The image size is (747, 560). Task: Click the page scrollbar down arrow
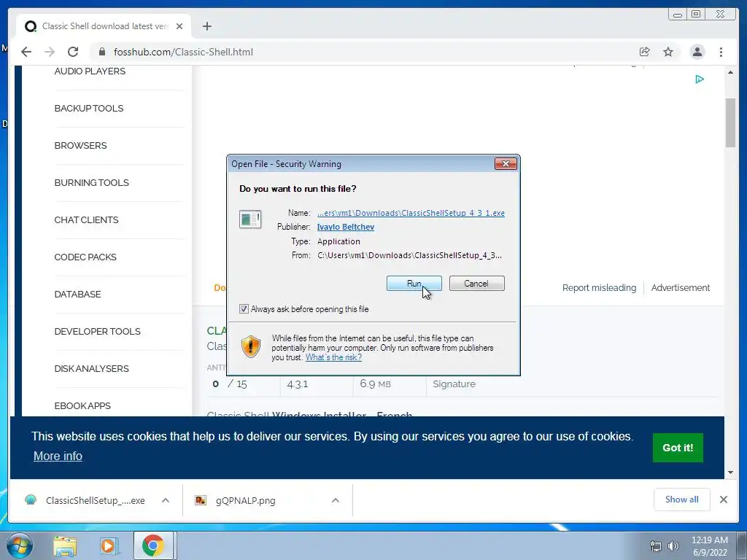(730, 472)
